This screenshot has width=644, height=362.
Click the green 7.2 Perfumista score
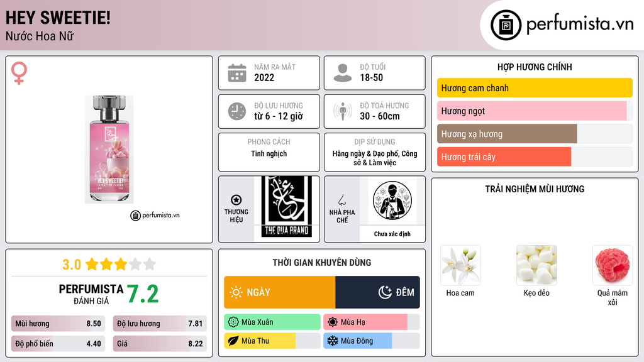(x=143, y=294)
